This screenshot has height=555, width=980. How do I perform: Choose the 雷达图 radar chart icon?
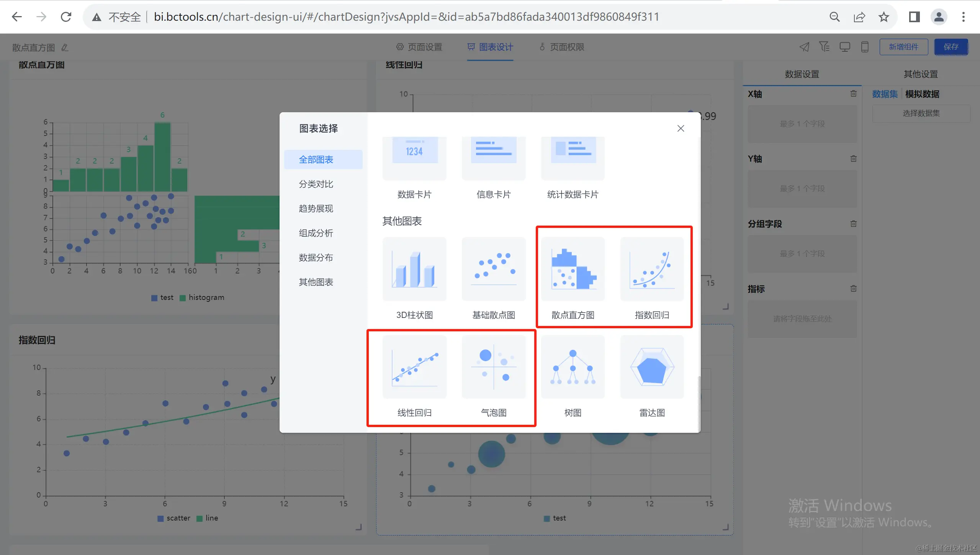[x=652, y=367]
